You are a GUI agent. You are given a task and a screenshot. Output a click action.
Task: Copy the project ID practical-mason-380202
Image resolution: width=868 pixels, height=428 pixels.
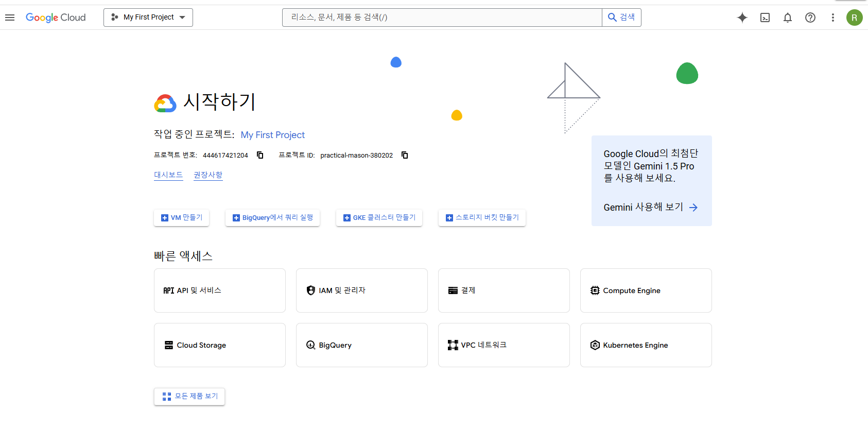tap(405, 155)
